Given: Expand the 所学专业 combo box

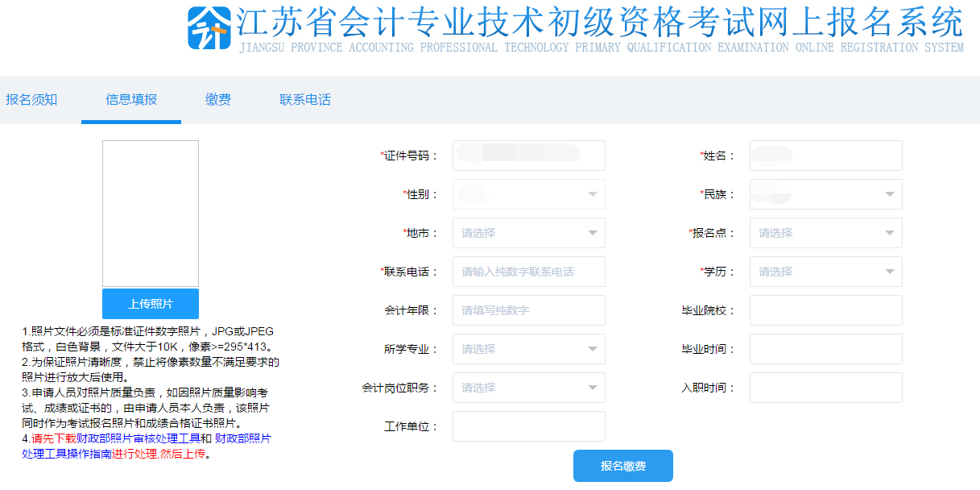Looking at the screenshot, I should point(528,349).
